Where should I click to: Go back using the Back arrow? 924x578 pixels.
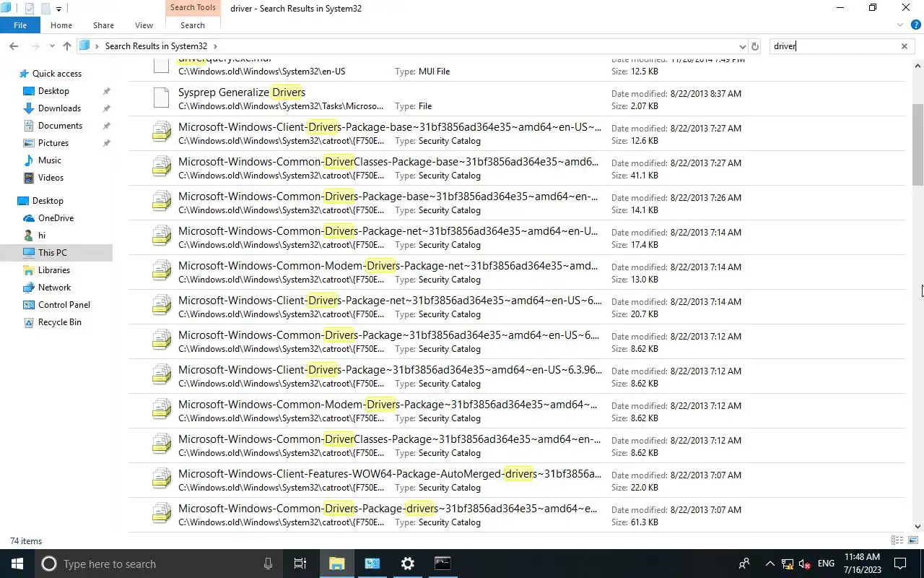tap(14, 46)
